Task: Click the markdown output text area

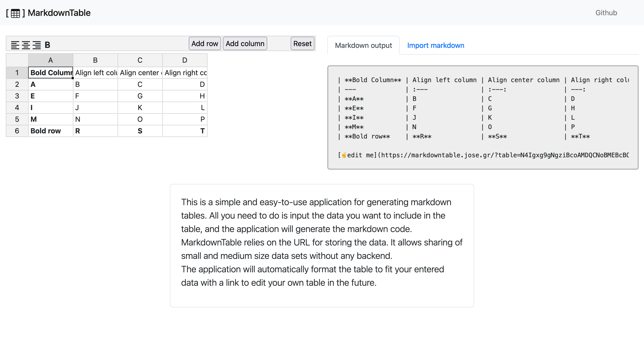Action: (x=483, y=118)
